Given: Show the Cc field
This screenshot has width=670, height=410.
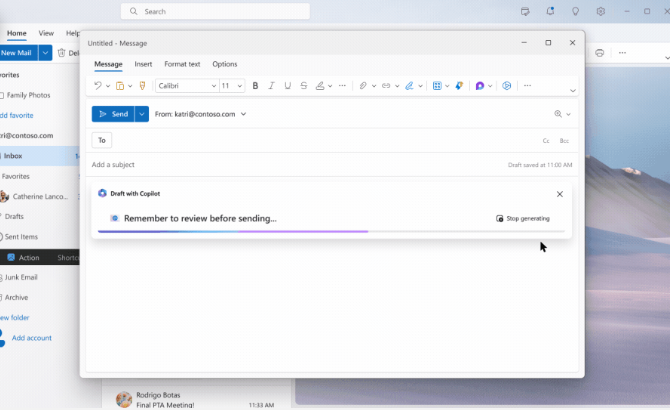Looking at the screenshot, I should tap(546, 141).
